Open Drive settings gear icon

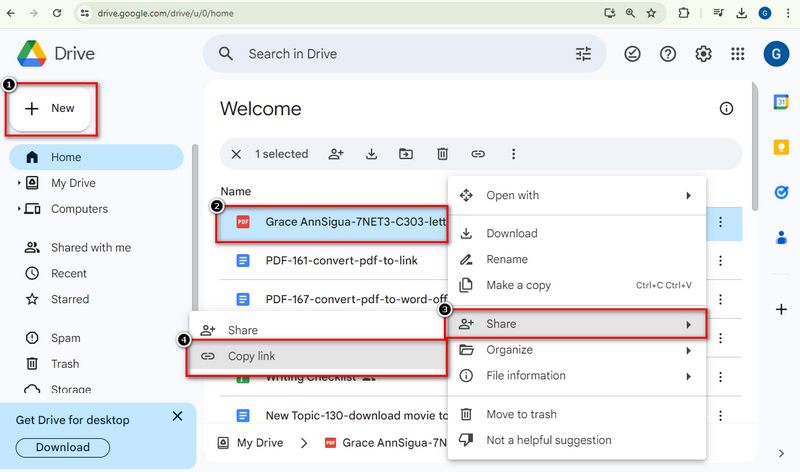tap(704, 54)
